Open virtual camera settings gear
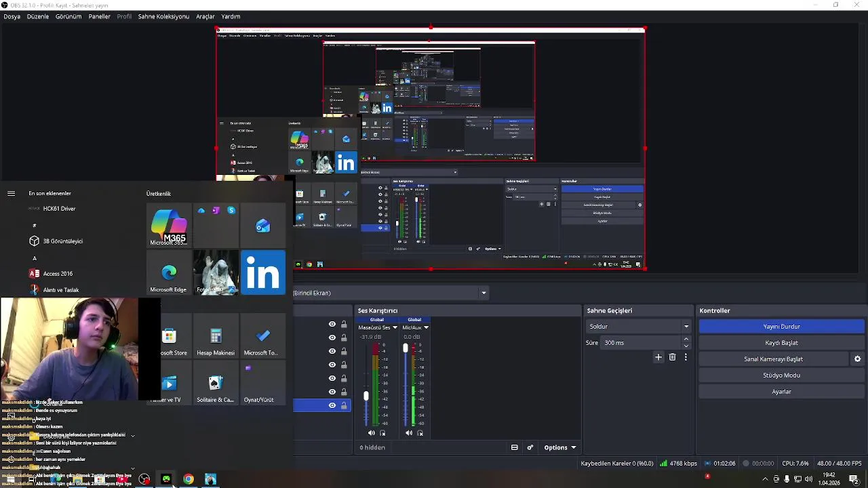Image resolution: width=868 pixels, height=488 pixels. tap(857, 359)
